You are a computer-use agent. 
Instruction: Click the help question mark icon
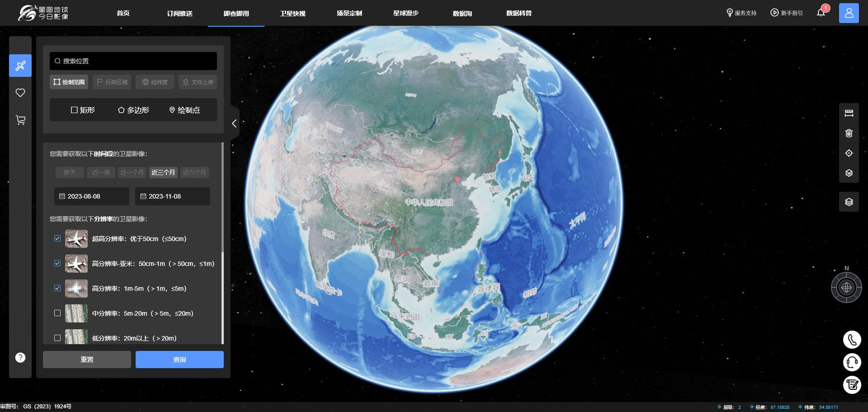(x=21, y=357)
